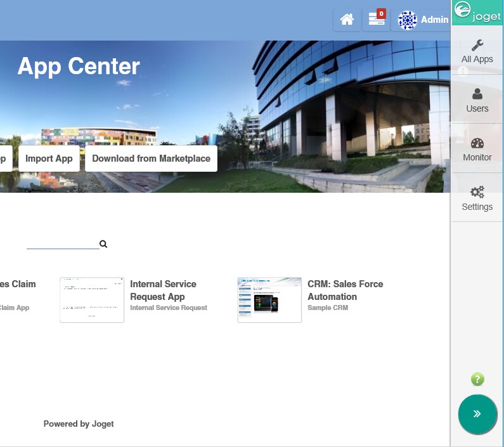
Task: Open All Apps wrench icon
Action: tap(477, 46)
